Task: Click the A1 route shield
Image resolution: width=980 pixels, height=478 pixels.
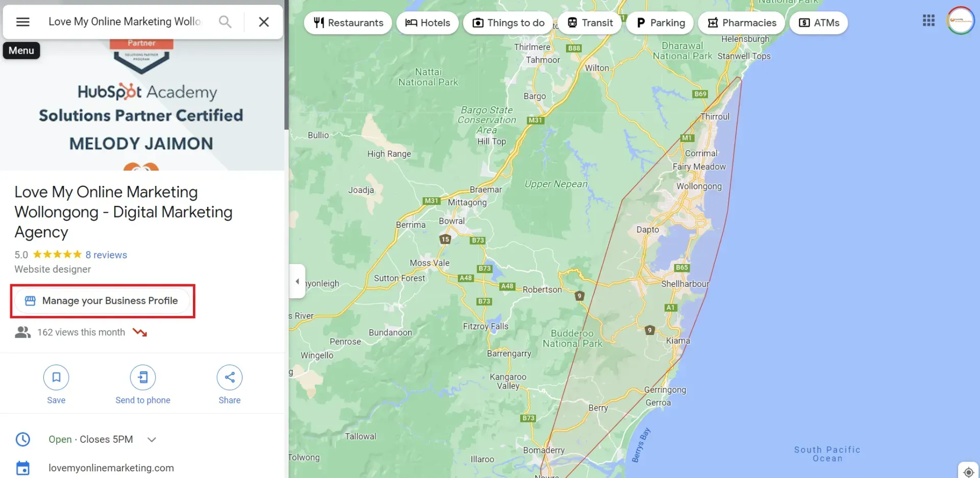Action: tap(671, 307)
